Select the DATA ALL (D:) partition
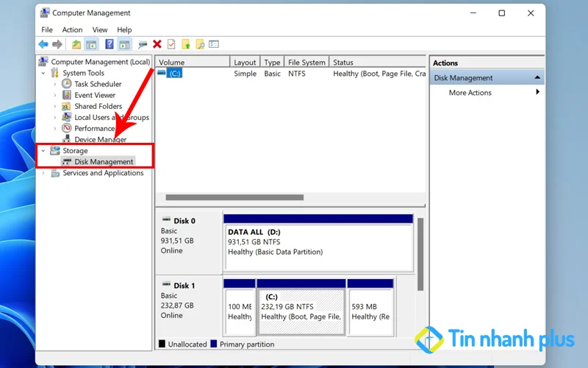Image resolution: width=588 pixels, height=368 pixels. (318, 242)
